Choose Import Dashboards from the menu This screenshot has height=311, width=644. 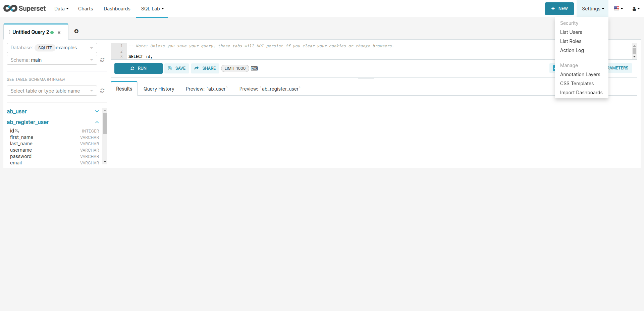pyautogui.click(x=581, y=93)
